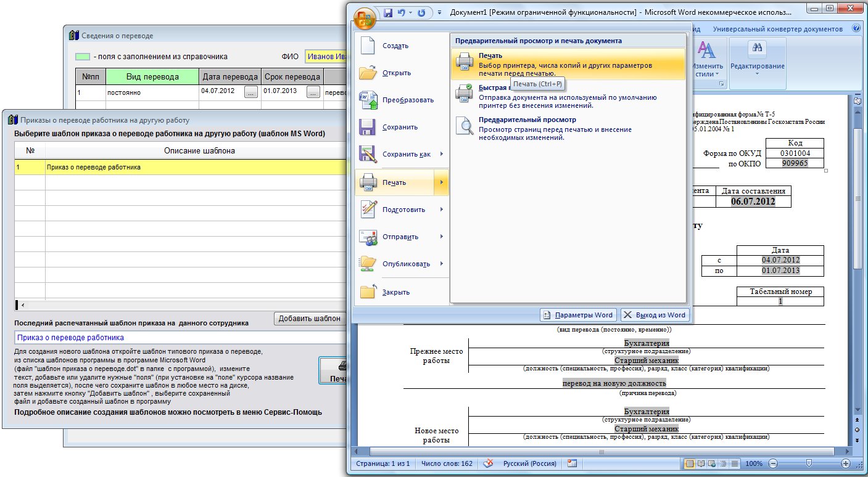Click Save icon in Quick Access Toolbar
This screenshot has width=868, height=477.
coord(389,12)
